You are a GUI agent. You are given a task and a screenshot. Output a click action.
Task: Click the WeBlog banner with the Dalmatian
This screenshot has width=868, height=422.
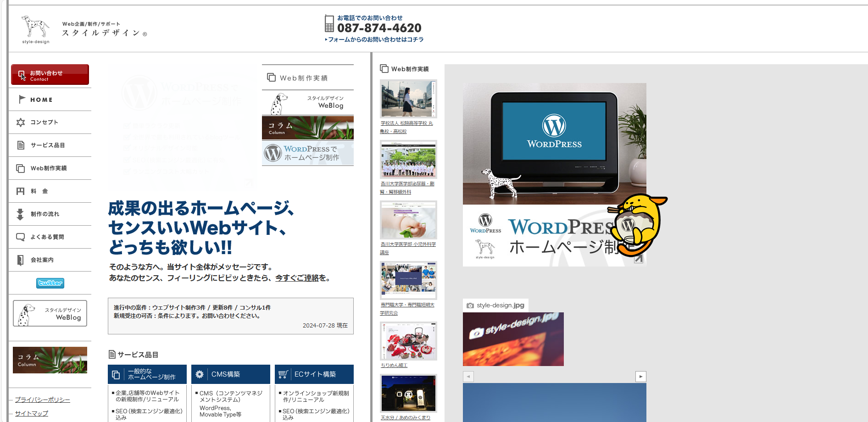(x=308, y=103)
